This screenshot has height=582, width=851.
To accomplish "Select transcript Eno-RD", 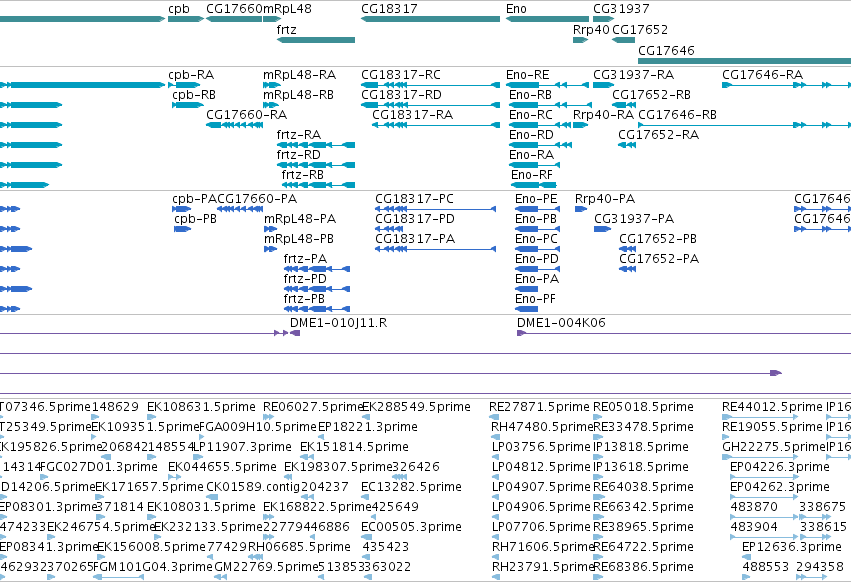I will pos(531,135).
